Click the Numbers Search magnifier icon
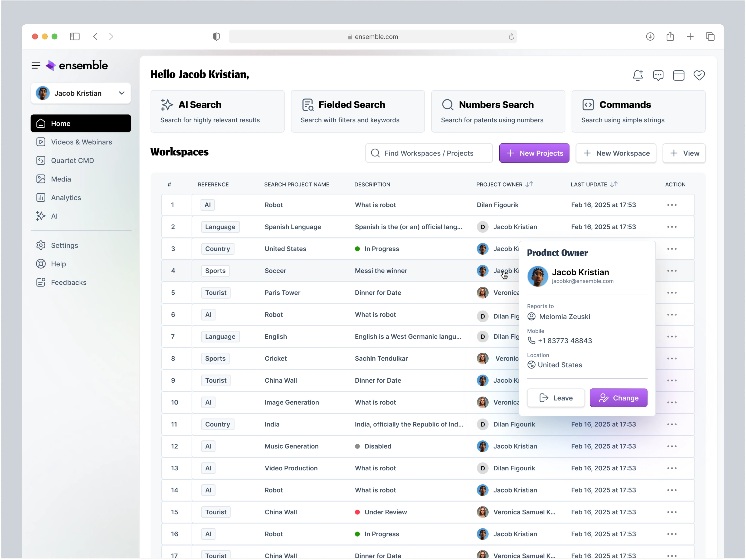 point(448,105)
